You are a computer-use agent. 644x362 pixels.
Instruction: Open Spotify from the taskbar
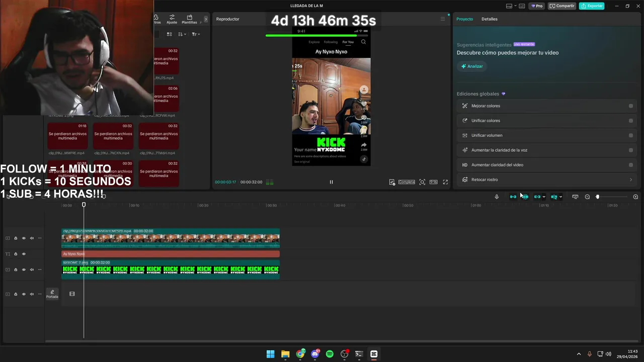pyautogui.click(x=330, y=354)
